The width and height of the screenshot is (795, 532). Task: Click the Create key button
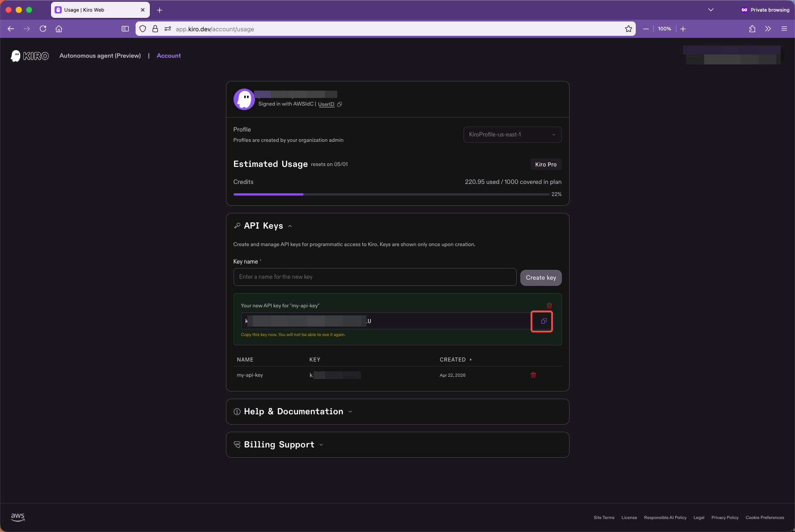(540, 278)
